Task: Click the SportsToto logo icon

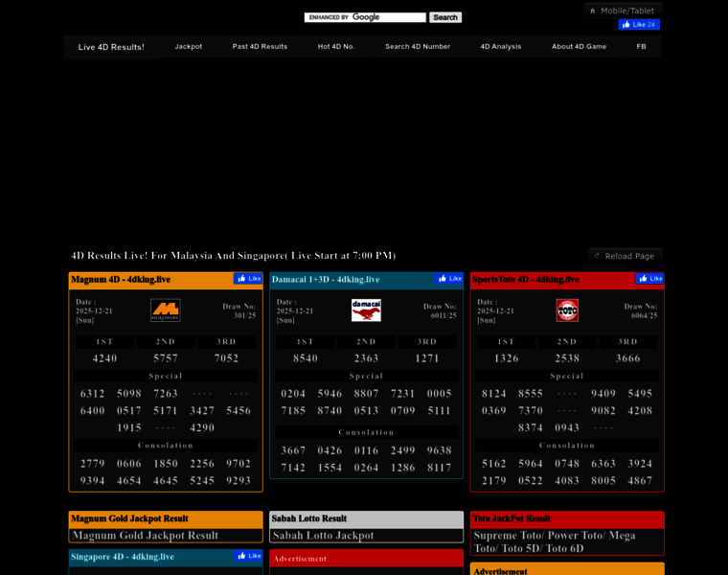Action: pyautogui.click(x=567, y=310)
